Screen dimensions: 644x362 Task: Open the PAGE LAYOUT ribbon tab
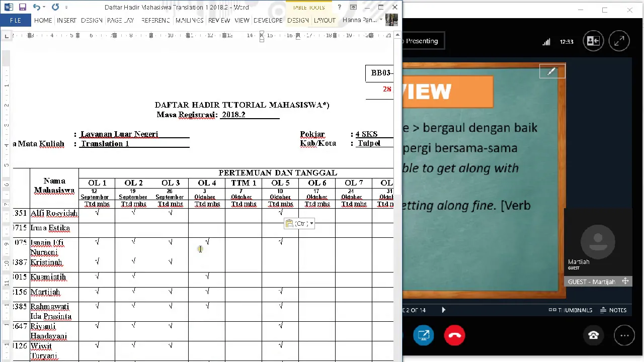[x=120, y=20]
